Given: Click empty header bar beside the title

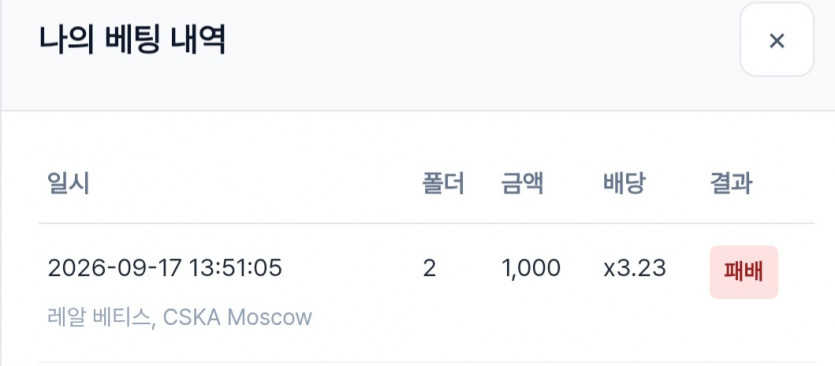Looking at the screenshot, I should pyautogui.click(x=479, y=40).
